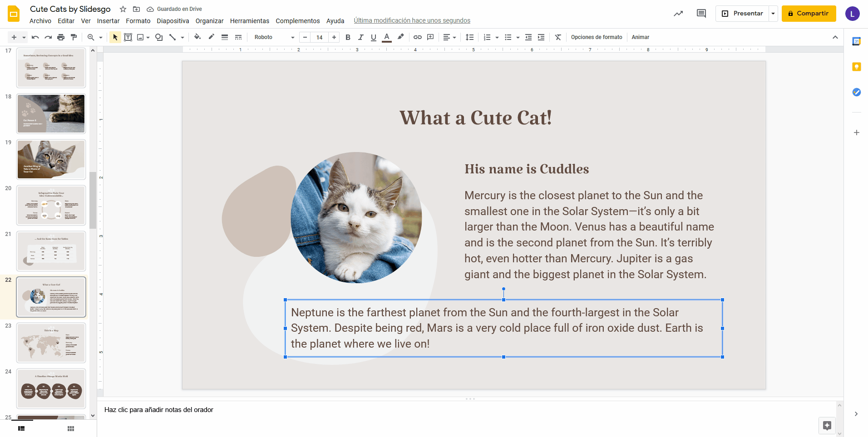Open the Roboto font dropdown
This screenshot has width=868, height=437.
click(x=274, y=37)
